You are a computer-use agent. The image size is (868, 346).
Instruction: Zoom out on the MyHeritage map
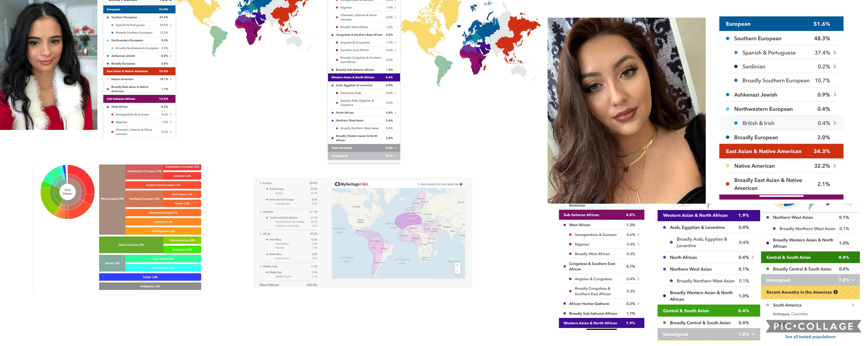[x=457, y=270]
